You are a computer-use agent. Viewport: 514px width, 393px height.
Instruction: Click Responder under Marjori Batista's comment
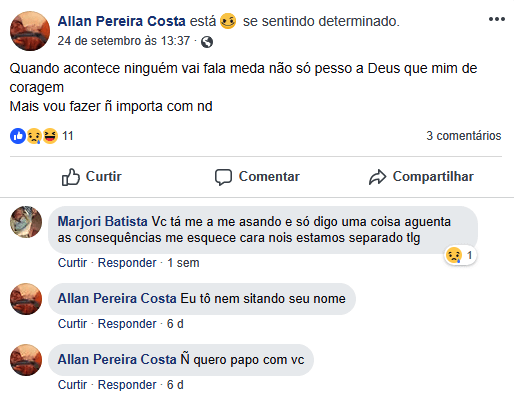tap(127, 263)
